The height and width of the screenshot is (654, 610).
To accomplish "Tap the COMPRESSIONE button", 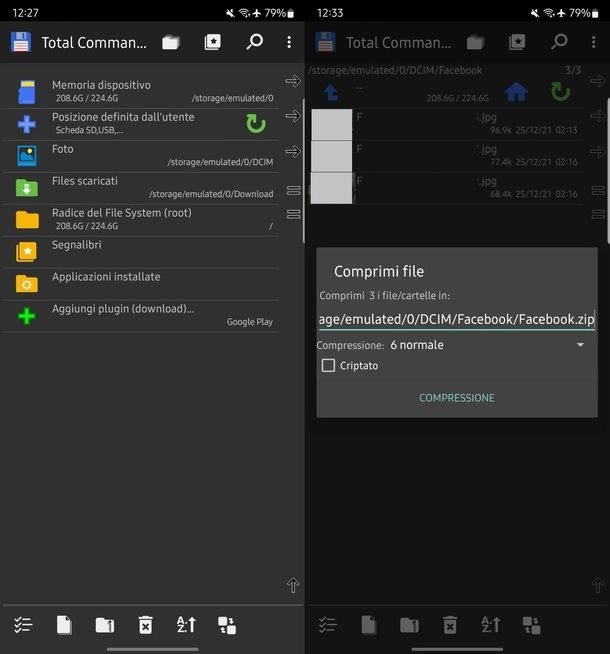I will click(457, 398).
